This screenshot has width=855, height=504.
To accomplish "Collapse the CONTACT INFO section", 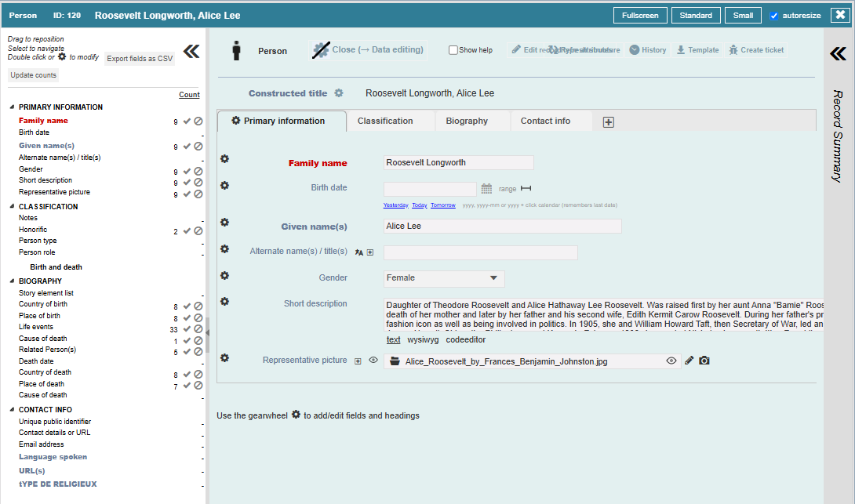I will (x=12, y=410).
